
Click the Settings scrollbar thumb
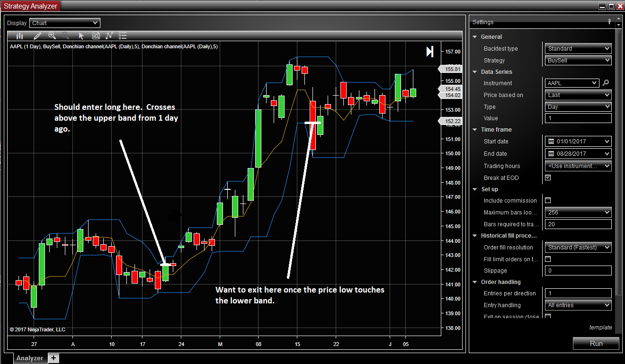(618, 161)
